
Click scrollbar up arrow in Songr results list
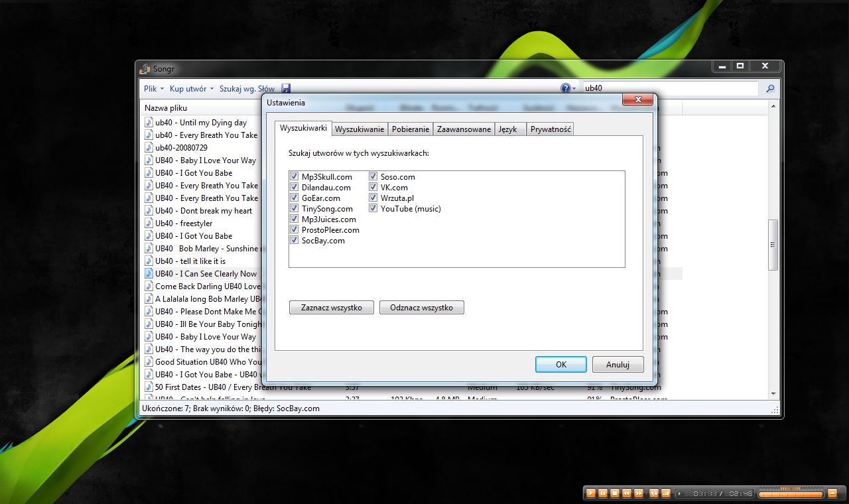click(773, 107)
